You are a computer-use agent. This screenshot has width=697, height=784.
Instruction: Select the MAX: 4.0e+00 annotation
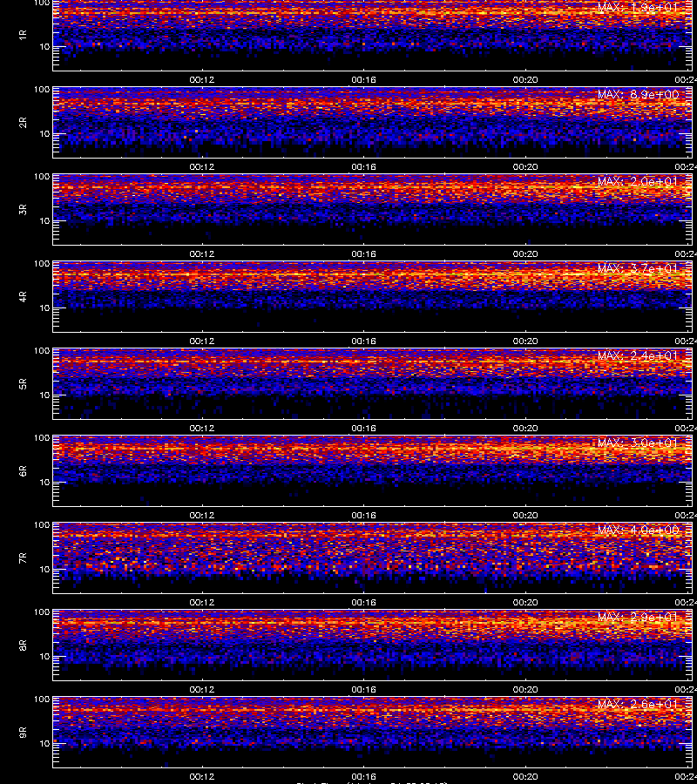(x=638, y=530)
